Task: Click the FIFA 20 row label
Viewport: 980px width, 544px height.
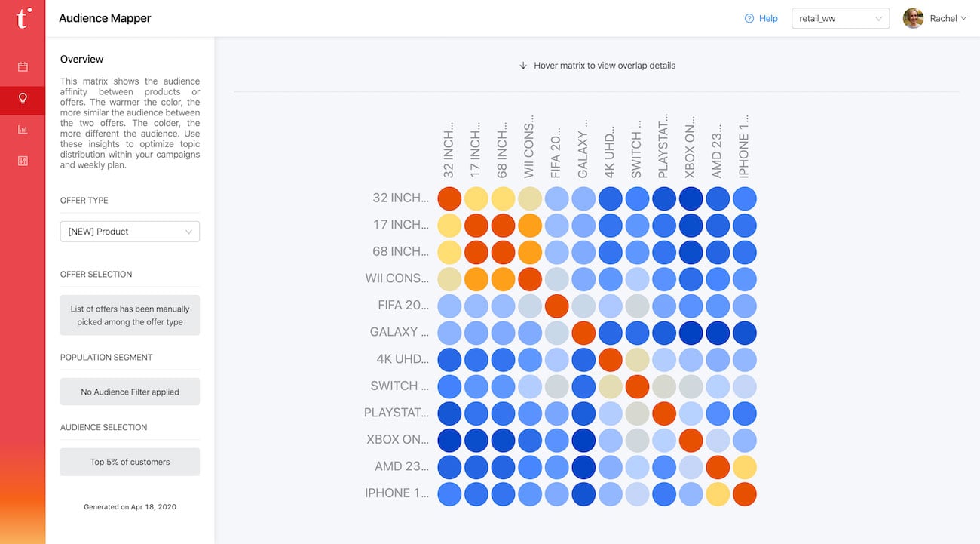Action: 403,306
